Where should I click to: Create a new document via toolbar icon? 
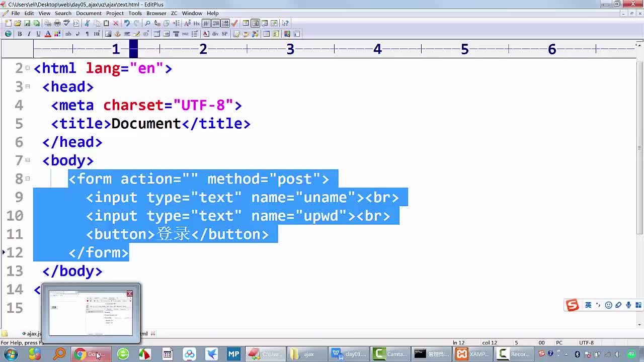[x=9, y=23]
